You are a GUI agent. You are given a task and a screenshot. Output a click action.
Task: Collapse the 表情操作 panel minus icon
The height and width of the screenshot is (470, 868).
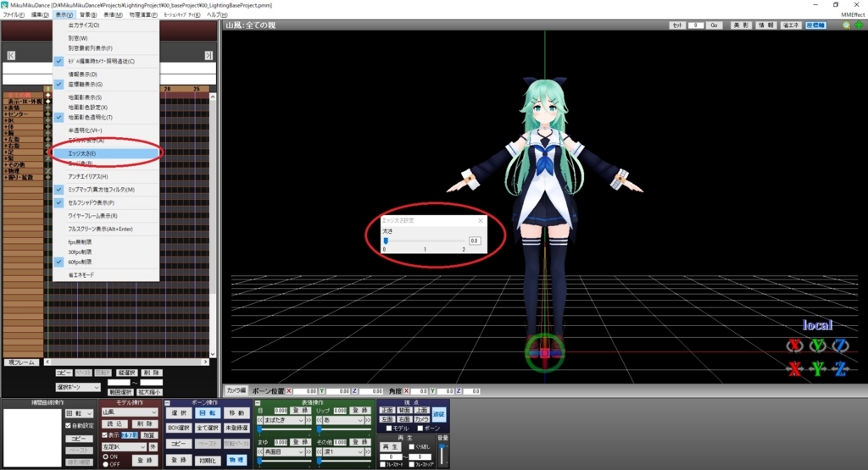(258, 402)
